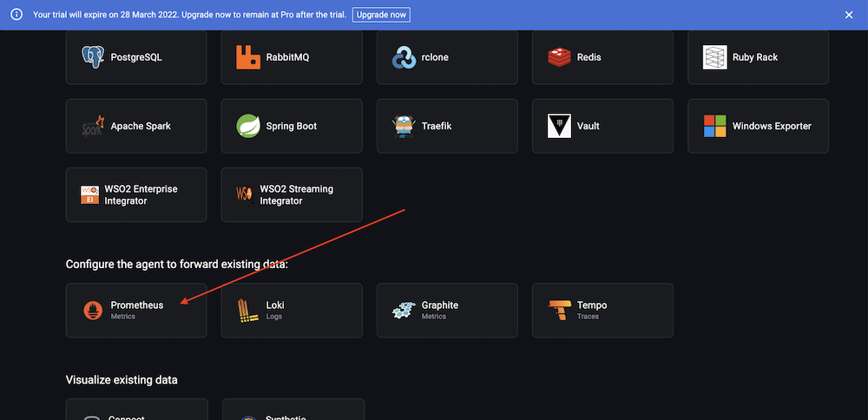Open the PostgreSQL integration card
The image size is (868, 420).
click(136, 57)
